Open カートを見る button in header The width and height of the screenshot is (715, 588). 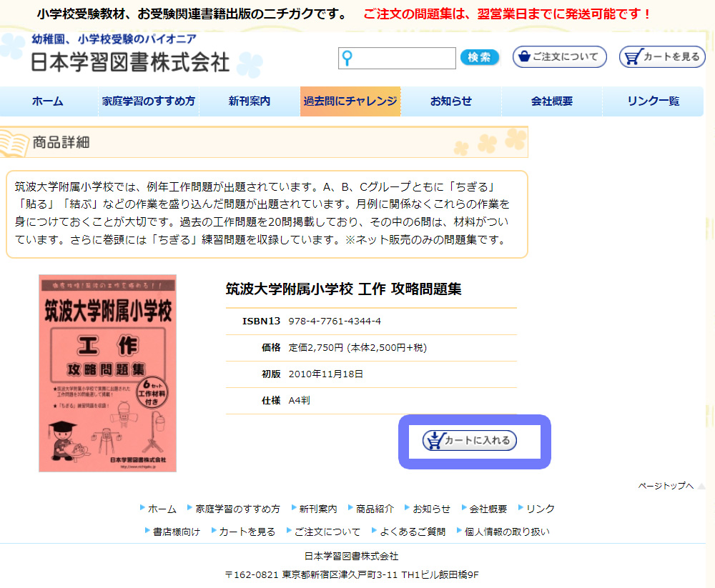pos(662,57)
